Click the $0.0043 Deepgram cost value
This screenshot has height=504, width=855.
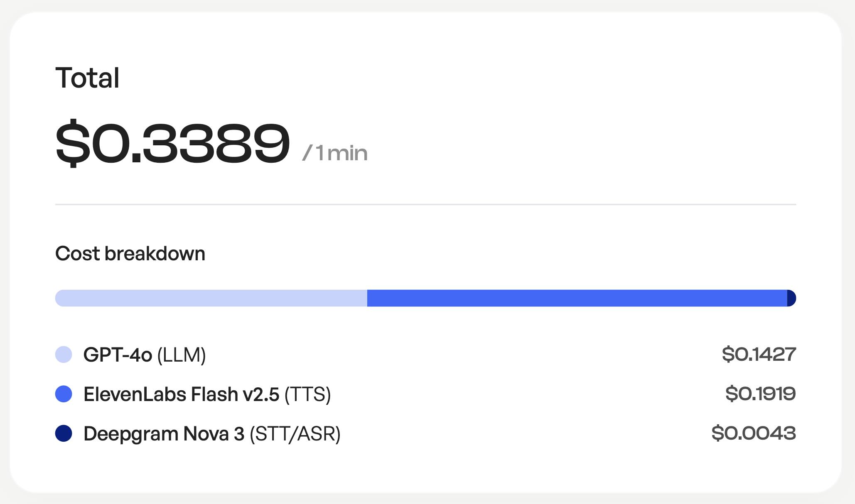(x=754, y=433)
